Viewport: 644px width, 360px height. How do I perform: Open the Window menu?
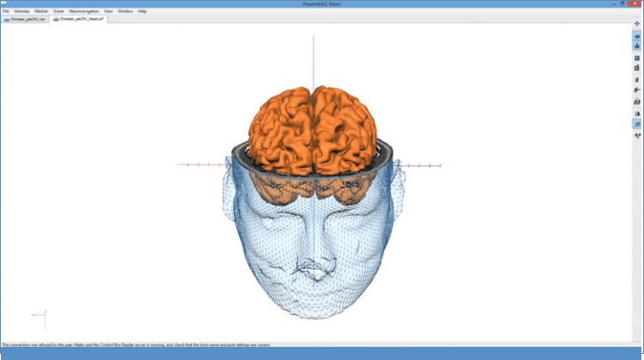pyautogui.click(x=126, y=11)
